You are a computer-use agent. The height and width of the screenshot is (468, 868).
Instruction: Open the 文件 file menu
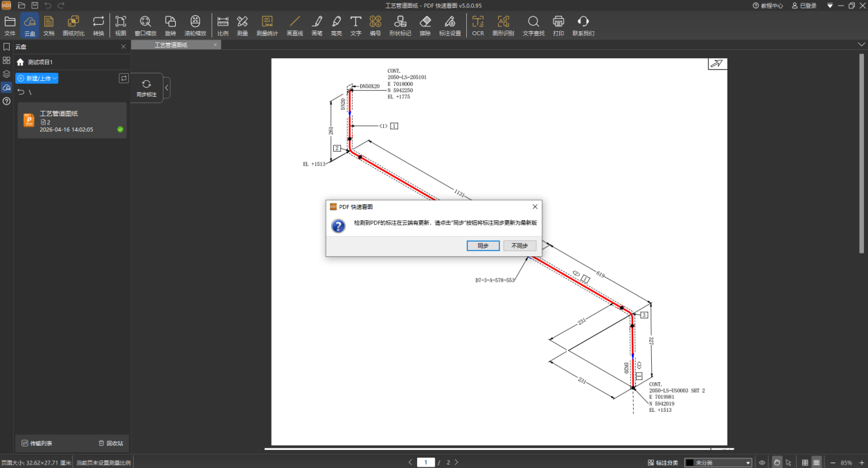click(x=10, y=26)
